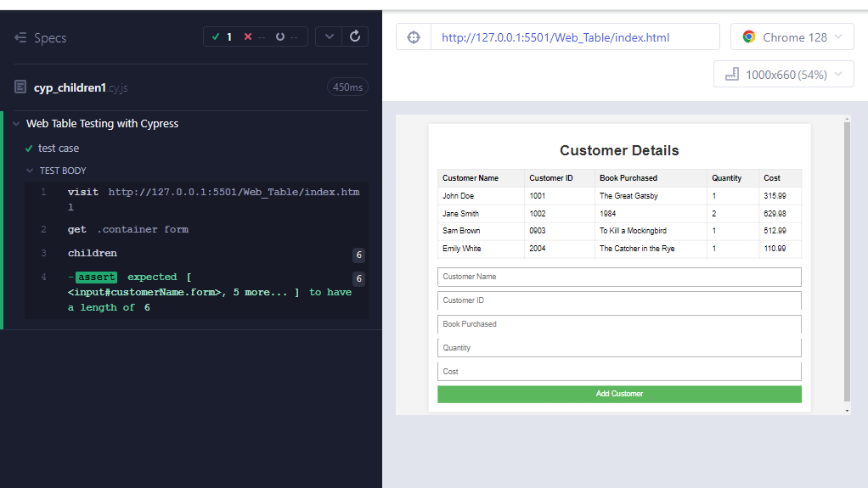Screen dimensions: 868x488
Task: Click the selector playground crosshair icon
Action: coord(414,37)
